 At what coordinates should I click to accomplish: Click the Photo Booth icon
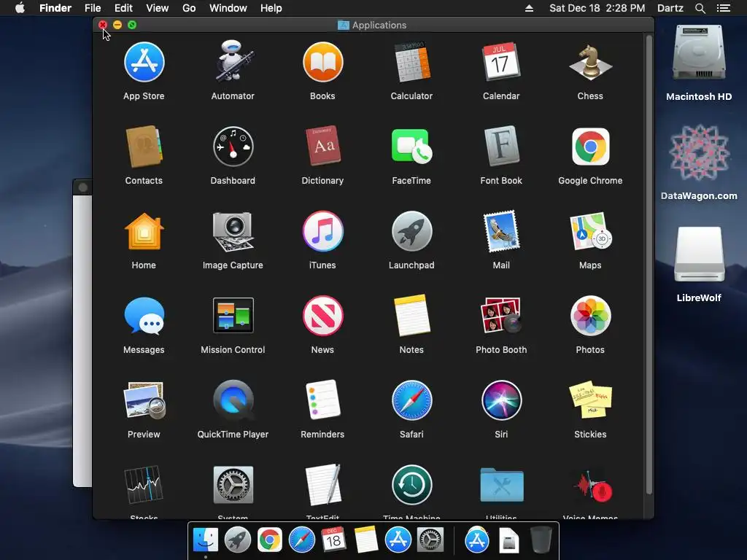pyautogui.click(x=501, y=315)
